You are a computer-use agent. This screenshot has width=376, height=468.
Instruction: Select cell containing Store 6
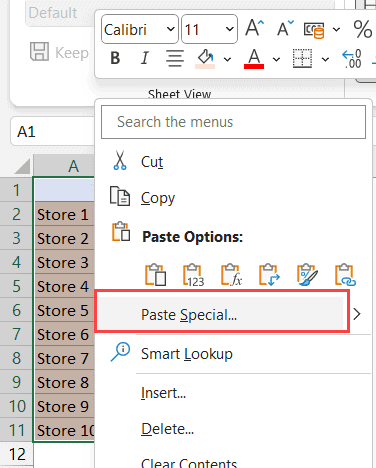(64, 334)
